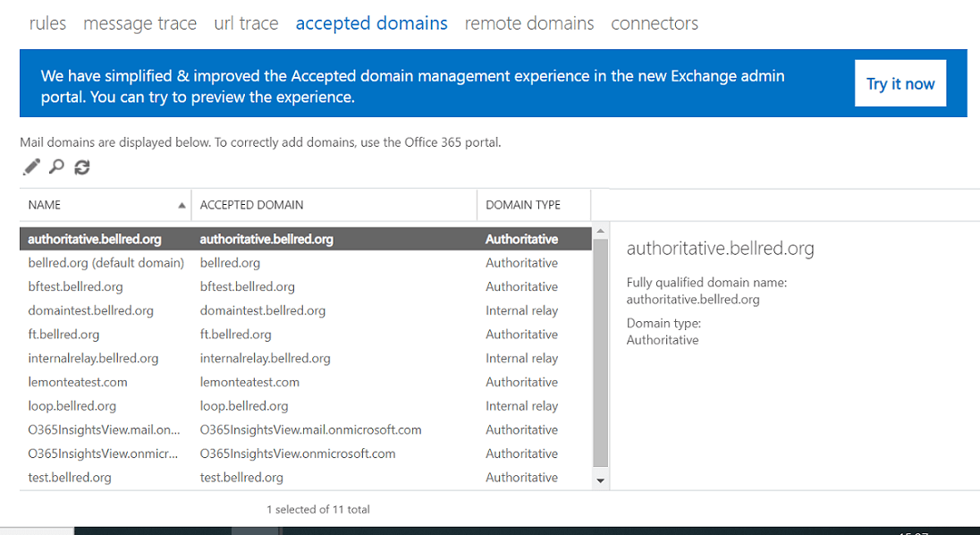
Task: Open the connectors tab
Action: pyautogui.click(x=655, y=23)
